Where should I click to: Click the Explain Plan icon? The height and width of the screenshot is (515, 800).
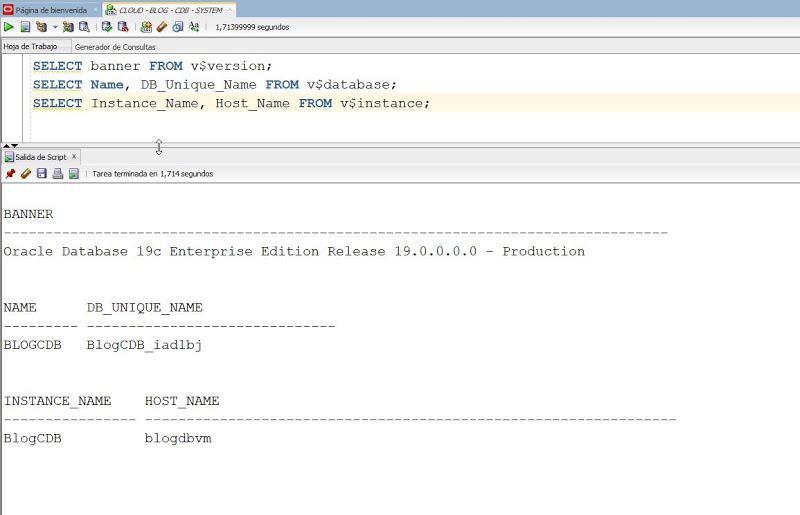tap(41, 27)
